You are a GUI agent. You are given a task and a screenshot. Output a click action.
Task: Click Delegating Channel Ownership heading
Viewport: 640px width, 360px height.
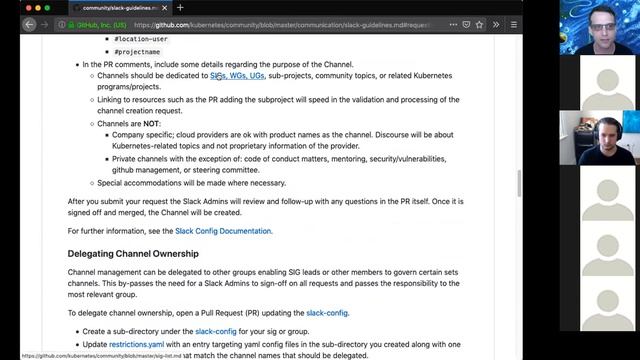tap(133, 254)
